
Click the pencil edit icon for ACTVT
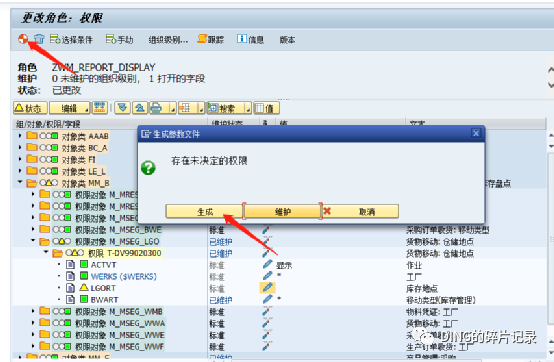point(267,264)
